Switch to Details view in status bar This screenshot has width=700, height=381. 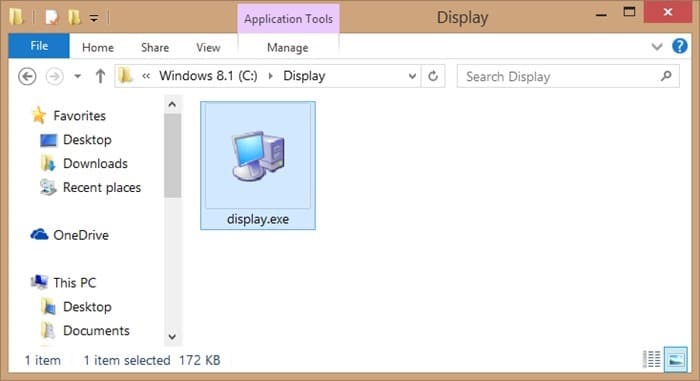652,359
